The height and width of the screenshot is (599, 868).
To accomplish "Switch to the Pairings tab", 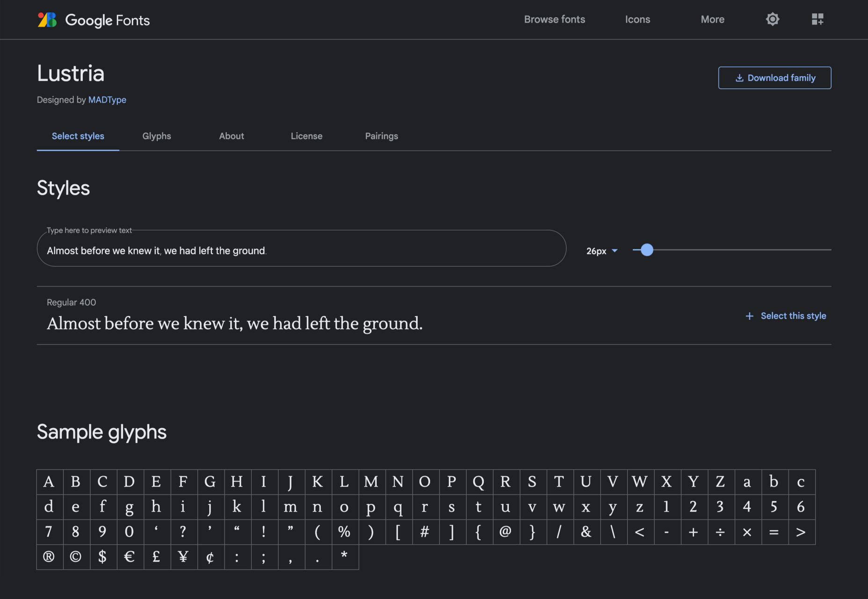I will point(382,136).
